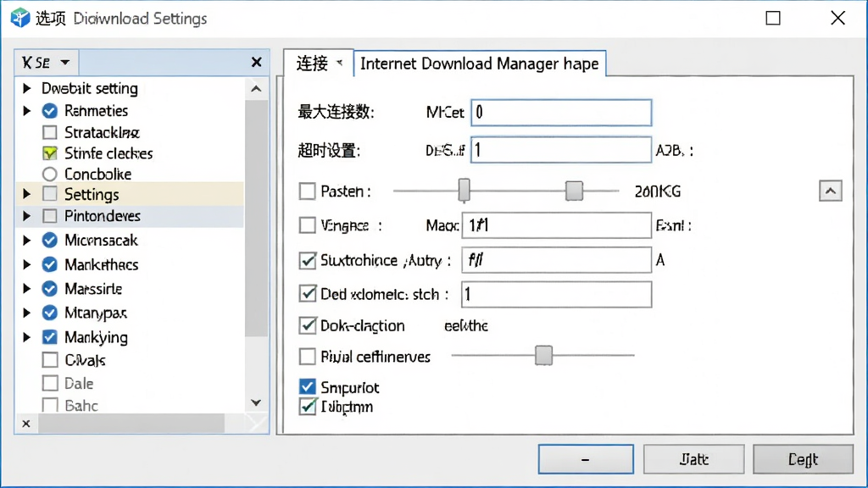Select the Concbolke radio button
The height and width of the screenshot is (488, 868).
[x=50, y=174]
